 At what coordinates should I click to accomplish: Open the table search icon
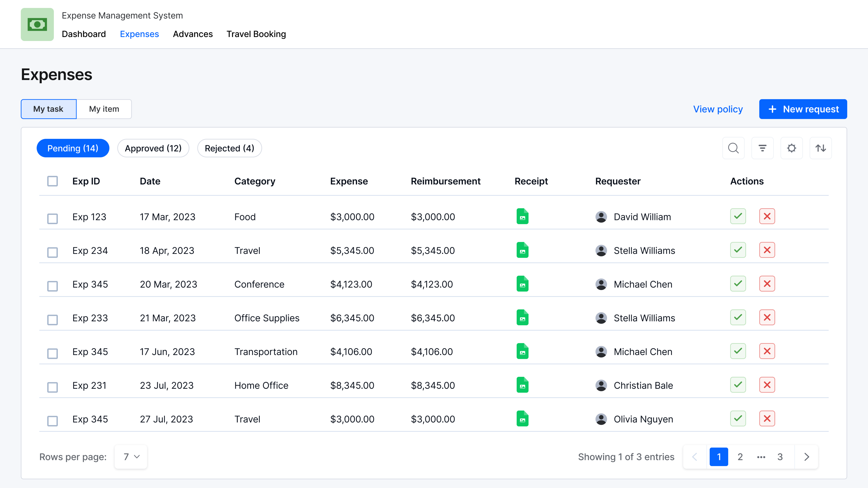(733, 148)
